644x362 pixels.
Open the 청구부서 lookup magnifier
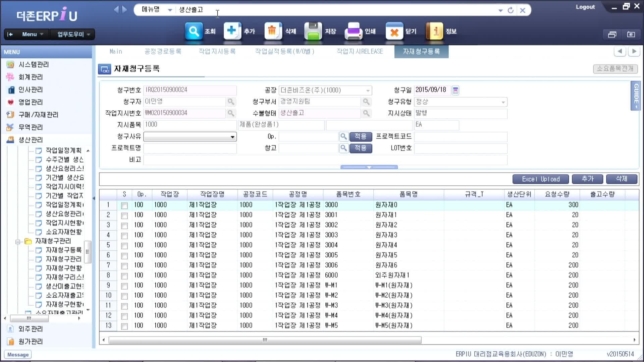tap(366, 102)
